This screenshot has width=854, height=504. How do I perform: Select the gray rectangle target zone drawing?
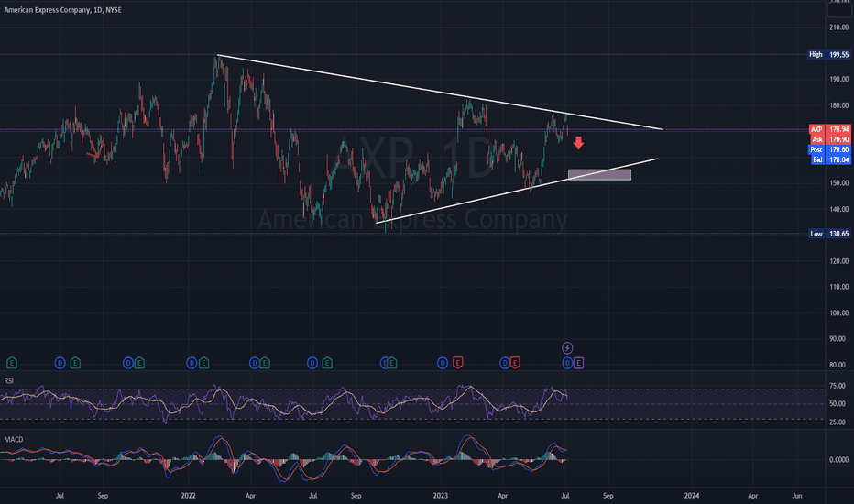pos(599,175)
